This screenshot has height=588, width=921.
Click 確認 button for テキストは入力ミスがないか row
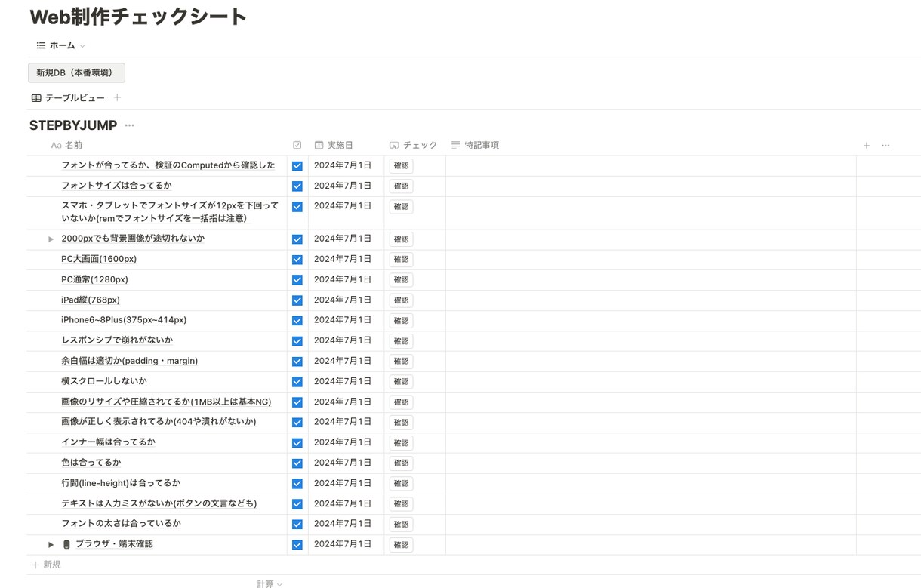coord(401,504)
